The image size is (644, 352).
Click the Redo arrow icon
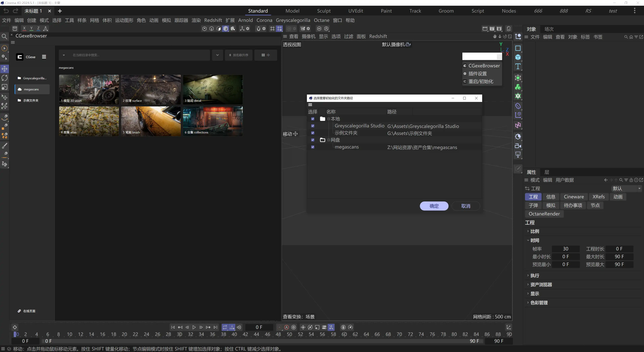[x=15, y=11]
